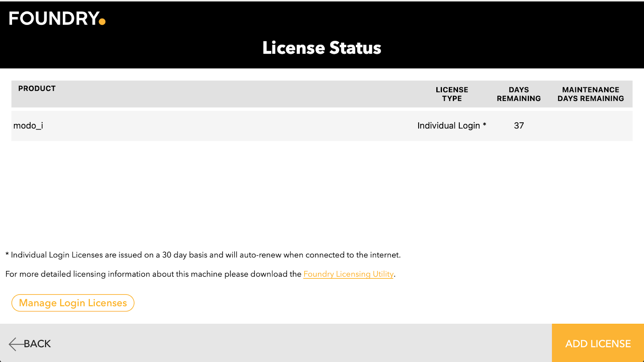Select the modo_i product name
Viewport: 644px width, 362px height.
coord(28,126)
